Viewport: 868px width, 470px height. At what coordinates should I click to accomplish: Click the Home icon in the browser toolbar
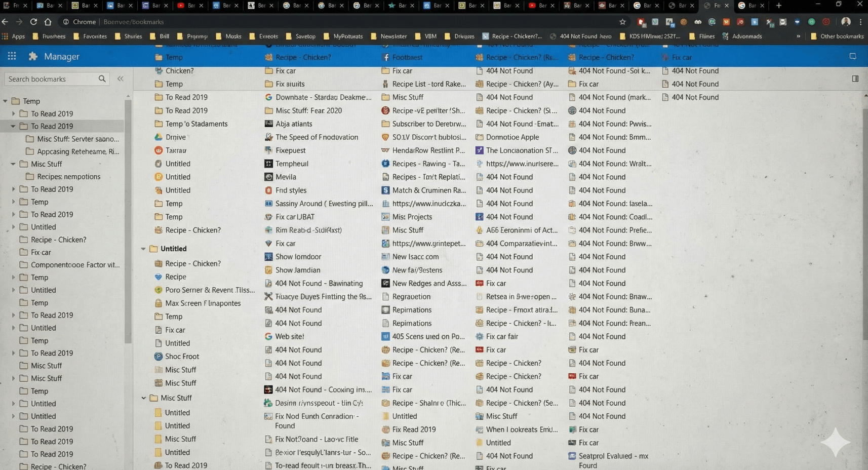[48, 22]
